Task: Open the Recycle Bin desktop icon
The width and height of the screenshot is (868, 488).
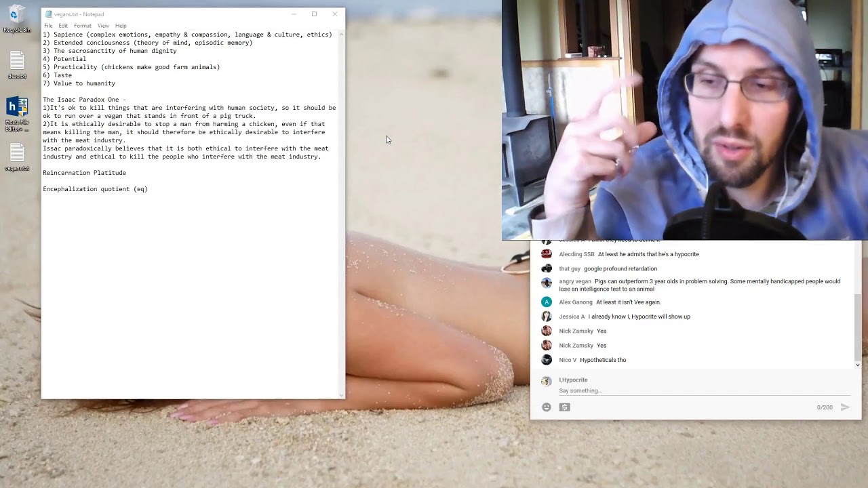Action: point(16,18)
